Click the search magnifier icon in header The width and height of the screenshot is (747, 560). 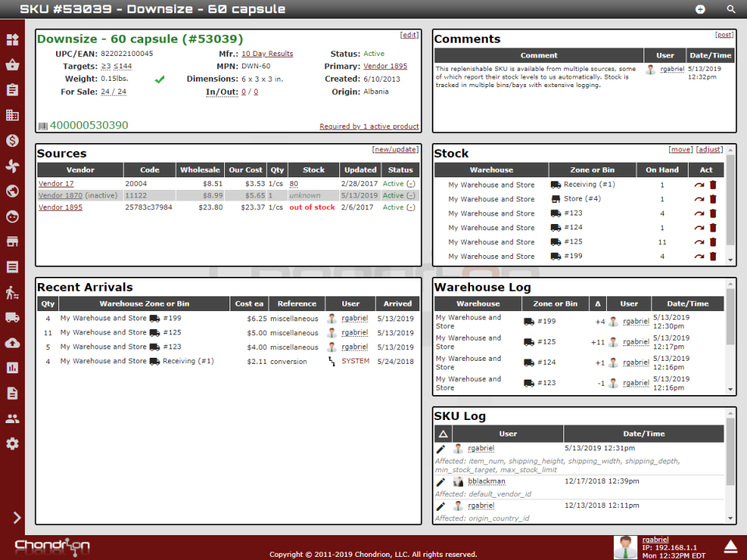pyautogui.click(x=731, y=9)
